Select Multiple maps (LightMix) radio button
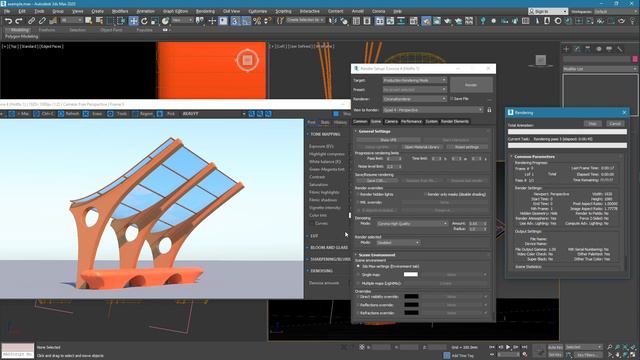640x360 pixels. click(358, 283)
